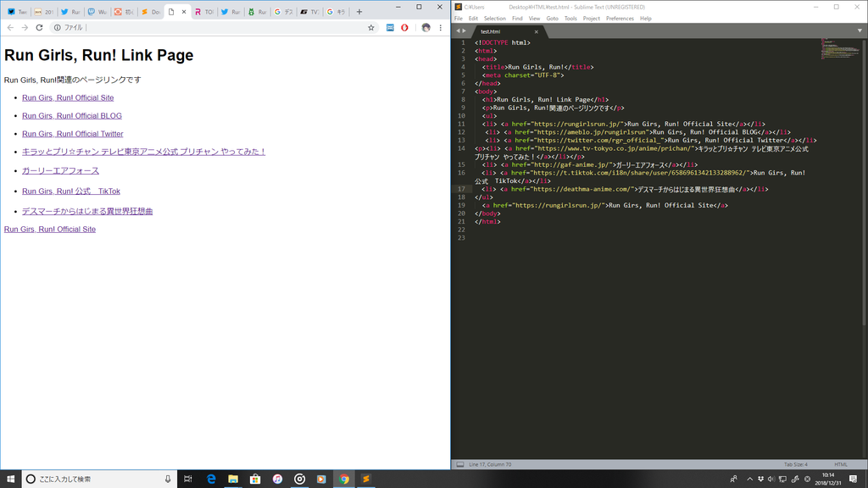Viewport: 868px width, 488px height.
Task: Show hidden system tray icons
Action: tap(749, 480)
